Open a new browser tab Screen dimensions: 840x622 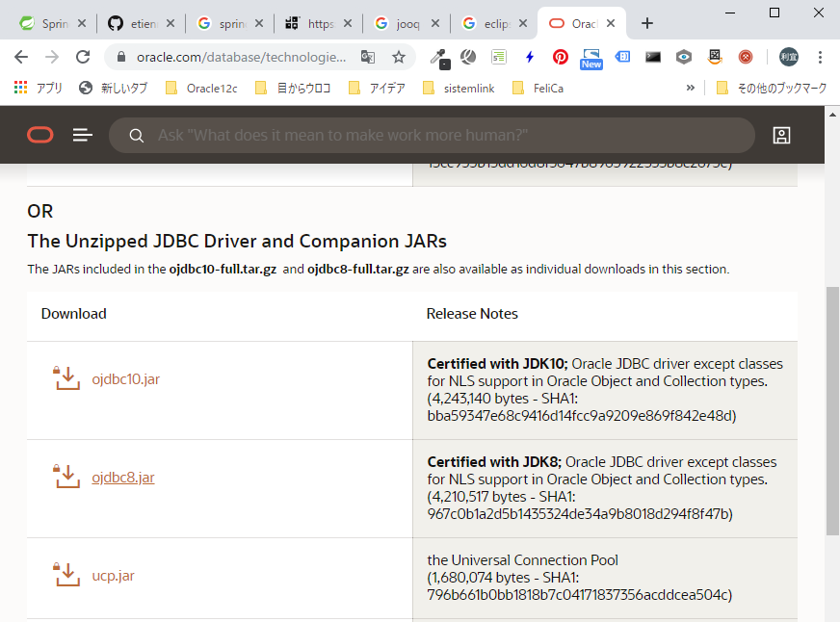[x=647, y=23]
